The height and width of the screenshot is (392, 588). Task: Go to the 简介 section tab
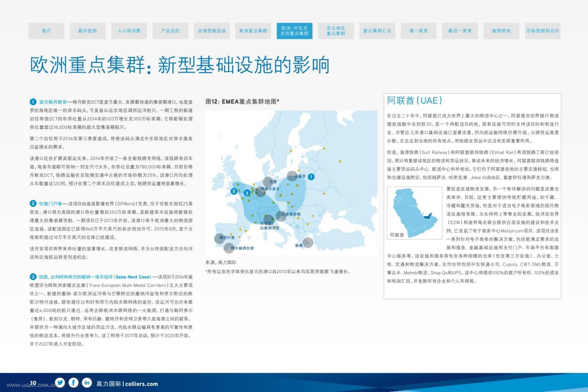coord(46,31)
